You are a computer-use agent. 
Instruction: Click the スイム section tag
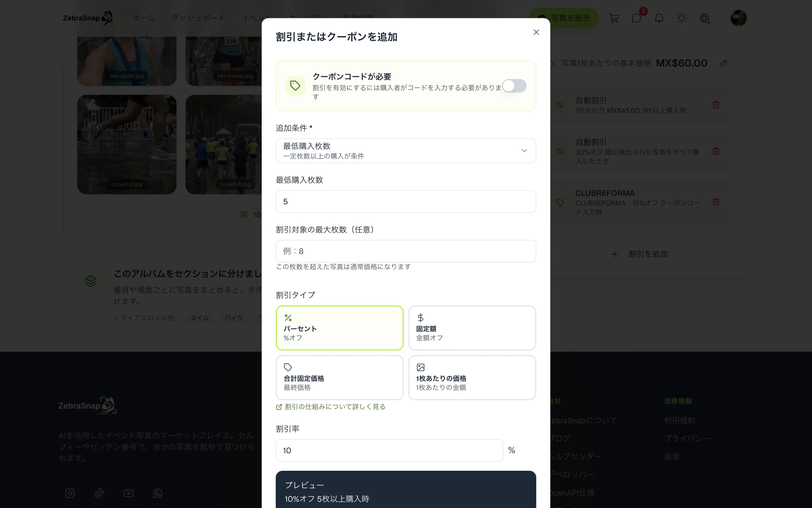point(200,318)
